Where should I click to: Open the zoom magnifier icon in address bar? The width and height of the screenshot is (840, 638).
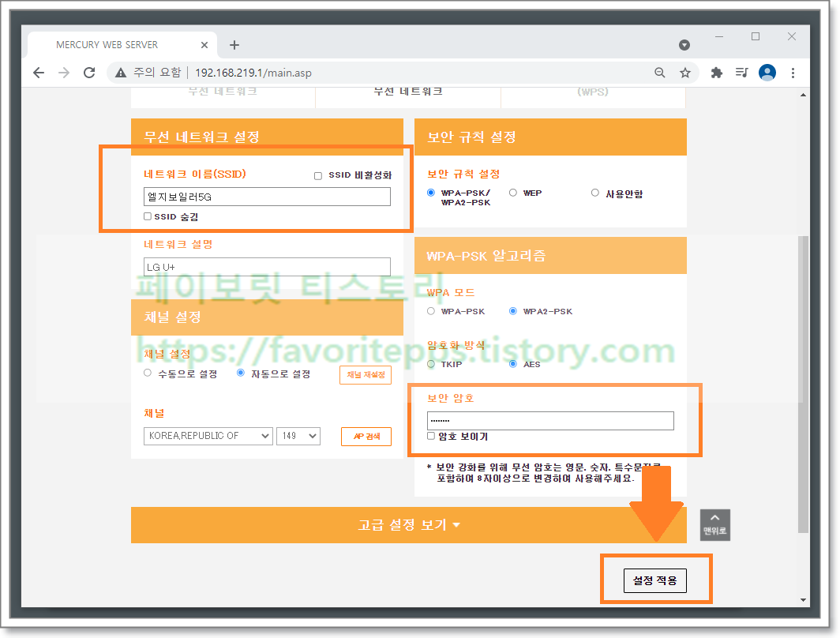point(660,73)
